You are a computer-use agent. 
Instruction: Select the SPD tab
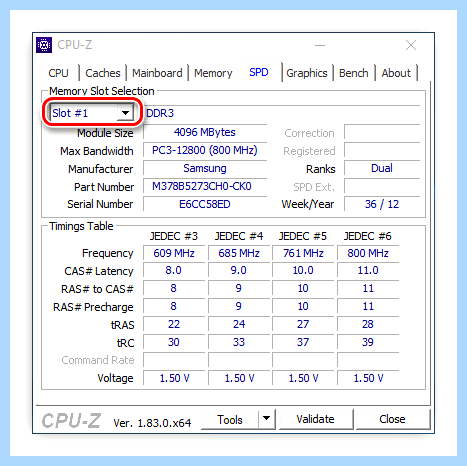click(x=259, y=72)
